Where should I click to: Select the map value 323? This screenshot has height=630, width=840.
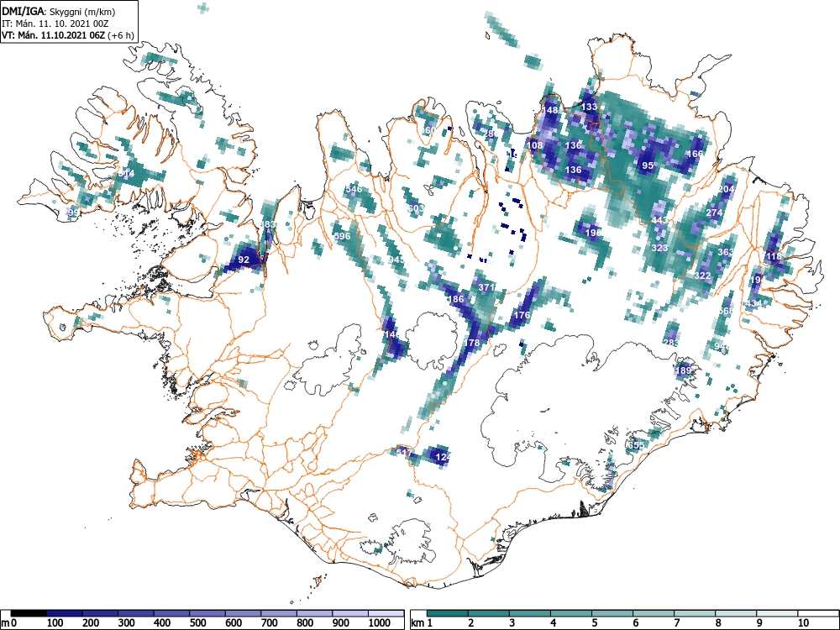660,248
